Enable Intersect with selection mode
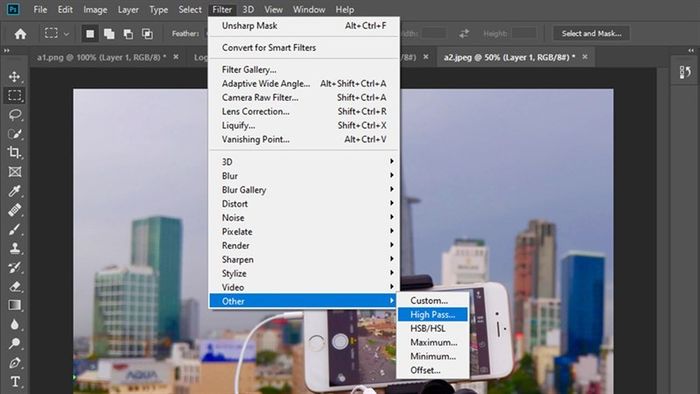The image size is (700, 394). pos(147,34)
